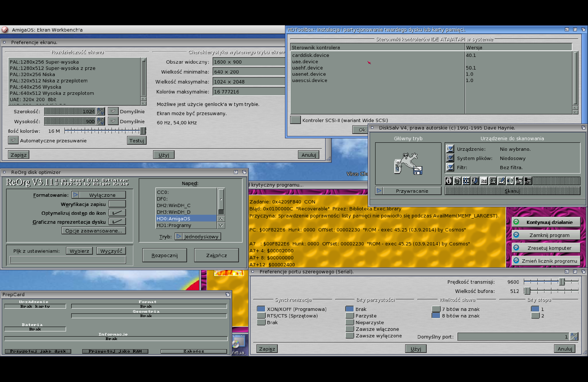Click Zamknij program button
The width and height of the screenshot is (588, 382).
(546, 235)
